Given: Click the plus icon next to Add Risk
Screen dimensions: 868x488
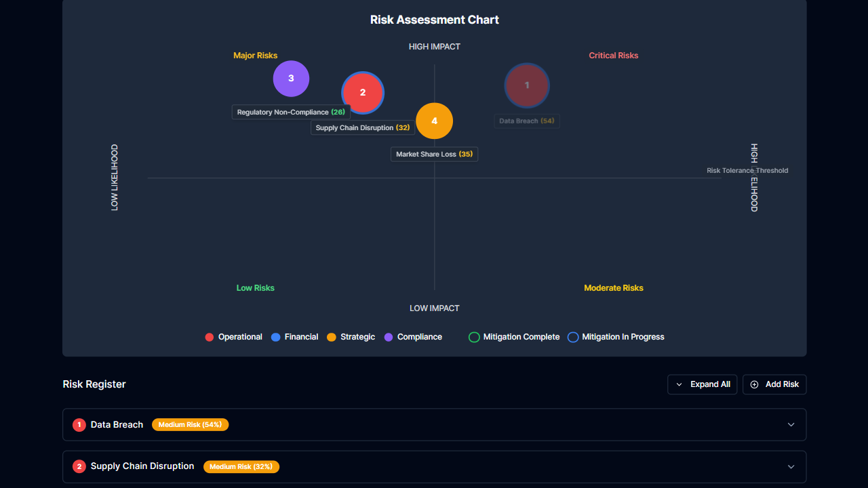Looking at the screenshot, I should pos(754,384).
